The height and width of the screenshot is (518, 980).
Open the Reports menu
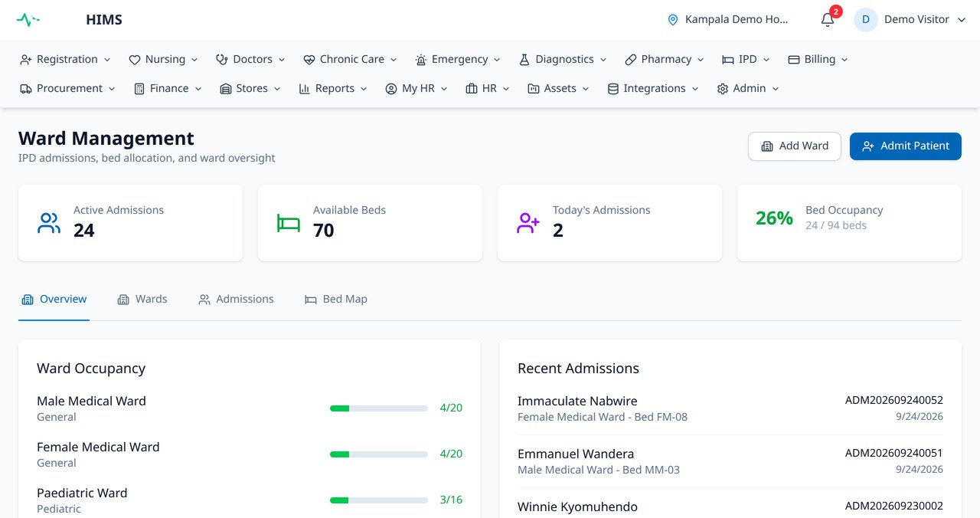click(333, 89)
